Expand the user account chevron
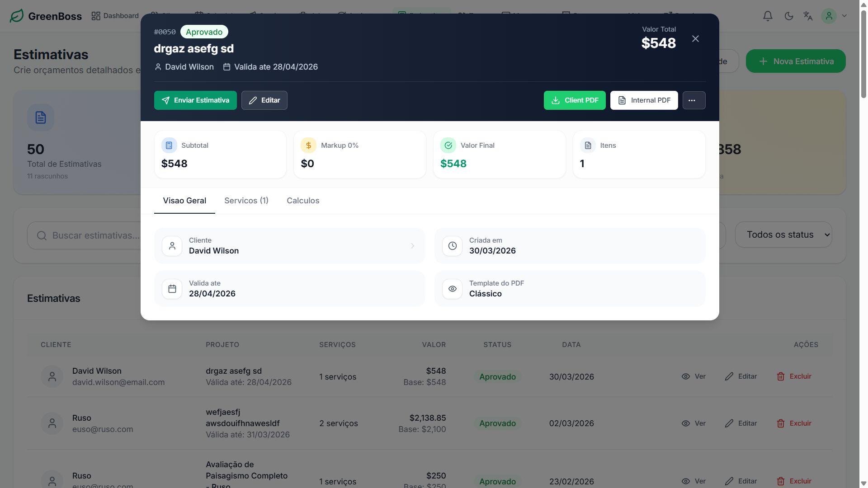This screenshot has width=868, height=488. tap(844, 16)
